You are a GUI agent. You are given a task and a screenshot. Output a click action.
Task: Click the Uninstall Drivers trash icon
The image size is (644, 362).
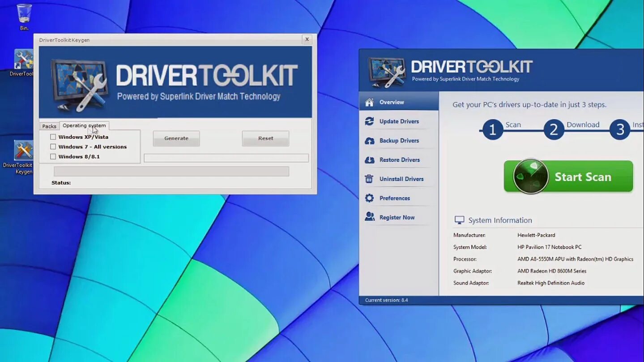point(369,179)
